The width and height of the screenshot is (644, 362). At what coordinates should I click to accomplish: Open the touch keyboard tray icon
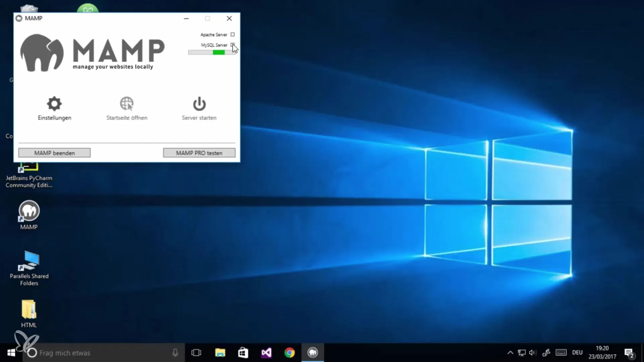pos(561,353)
